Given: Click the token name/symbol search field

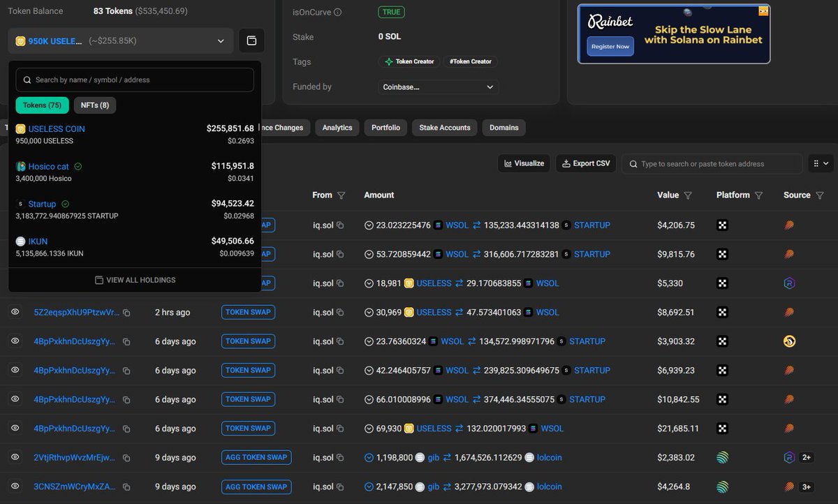Looking at the screenshot, I should 135,80.
